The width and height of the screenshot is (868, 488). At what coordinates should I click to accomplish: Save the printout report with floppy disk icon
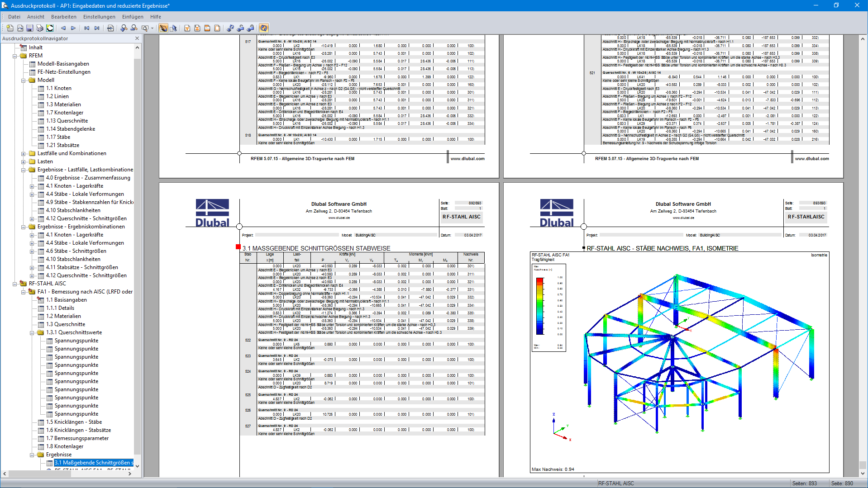pos(30,28)
